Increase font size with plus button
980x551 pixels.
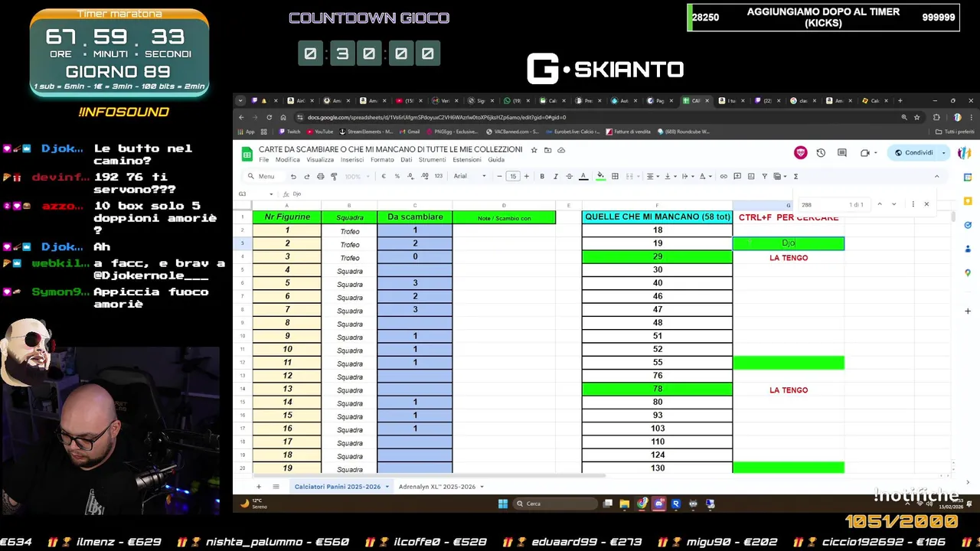(526, 176)
